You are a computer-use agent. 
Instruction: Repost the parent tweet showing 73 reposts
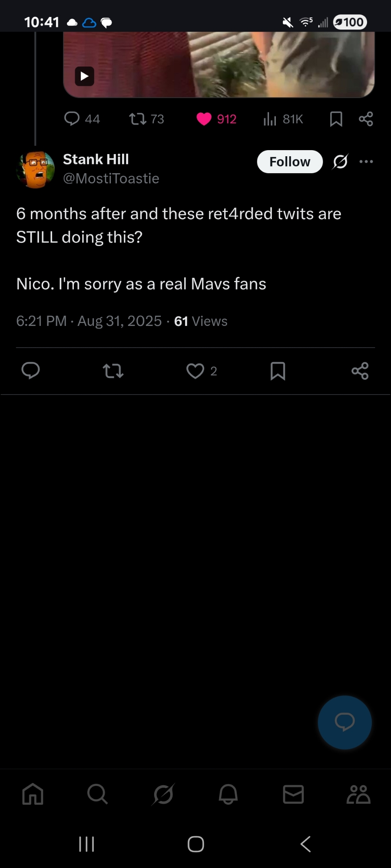(x=138, y=118)
